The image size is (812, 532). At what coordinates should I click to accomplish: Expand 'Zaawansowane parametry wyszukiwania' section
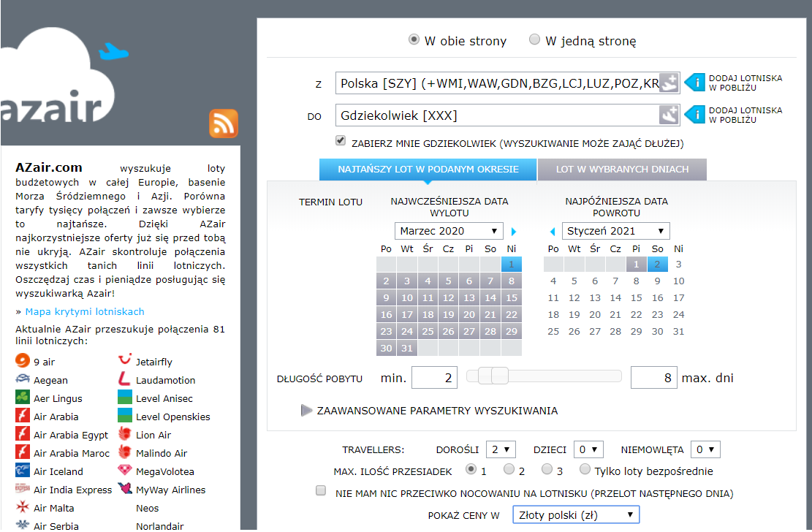click(x=429, y=411)
